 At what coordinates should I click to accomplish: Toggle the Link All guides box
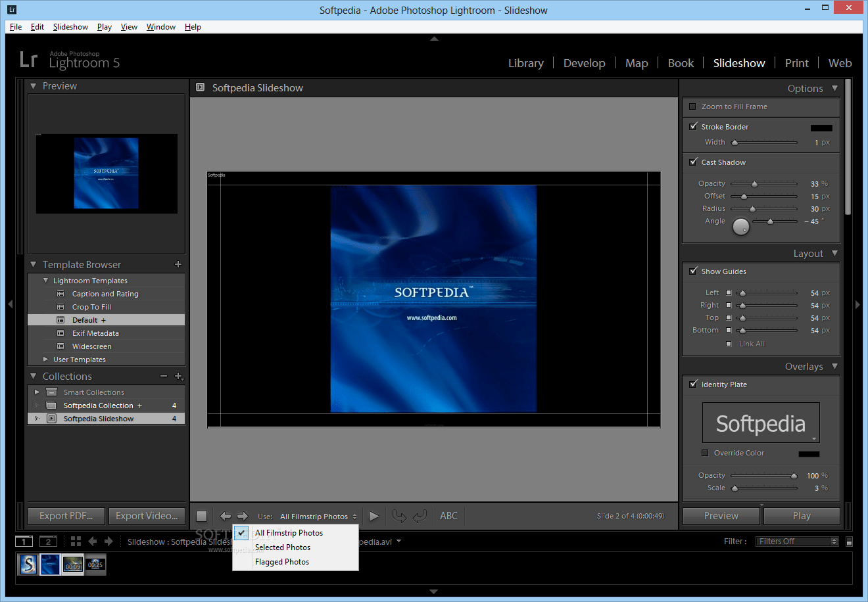[729, 344]
